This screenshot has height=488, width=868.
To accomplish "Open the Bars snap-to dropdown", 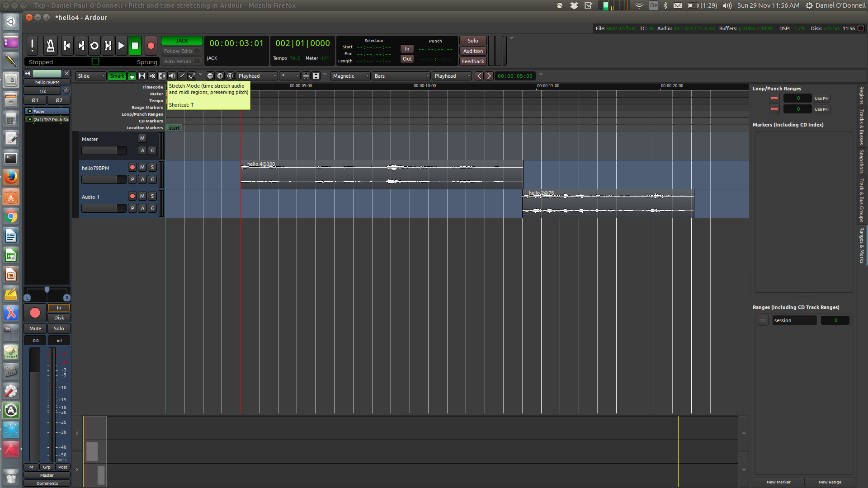I will tap(401, 76).
